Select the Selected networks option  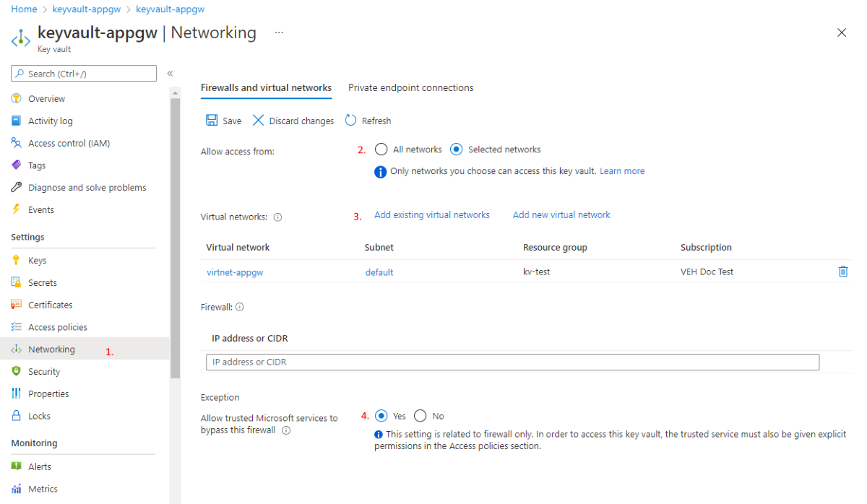[455, 149]
